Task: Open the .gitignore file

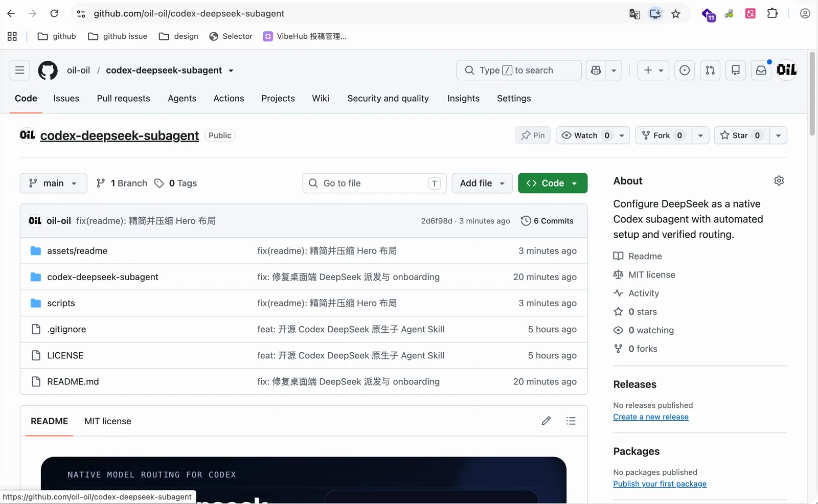Action: tap(66, 330)
